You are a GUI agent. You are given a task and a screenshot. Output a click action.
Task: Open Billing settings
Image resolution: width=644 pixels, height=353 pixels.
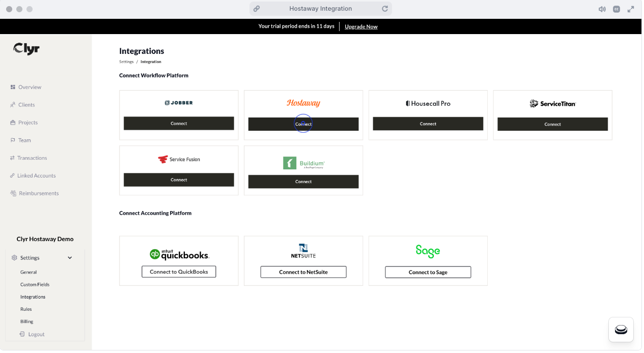[27, 321]
